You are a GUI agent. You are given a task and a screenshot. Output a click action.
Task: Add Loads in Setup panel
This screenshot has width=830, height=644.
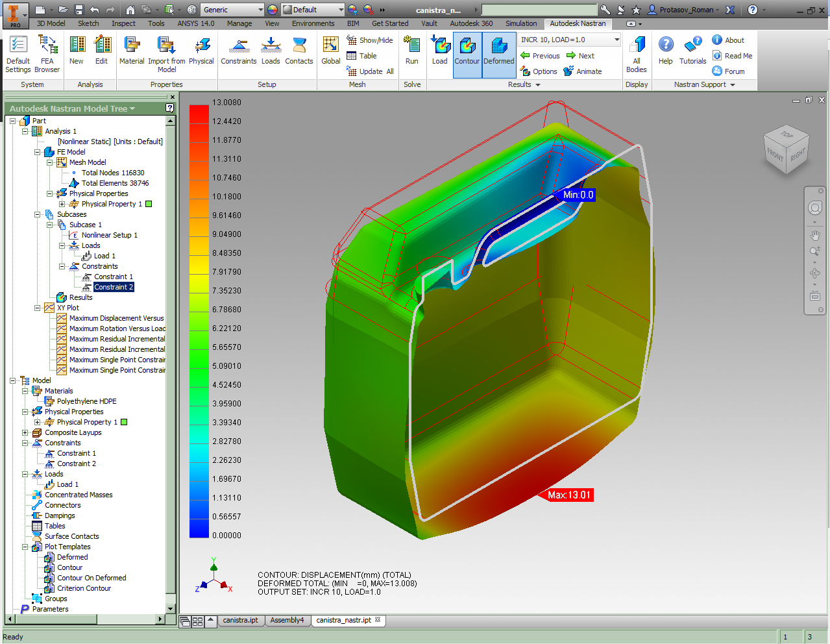tap(271, 51)
